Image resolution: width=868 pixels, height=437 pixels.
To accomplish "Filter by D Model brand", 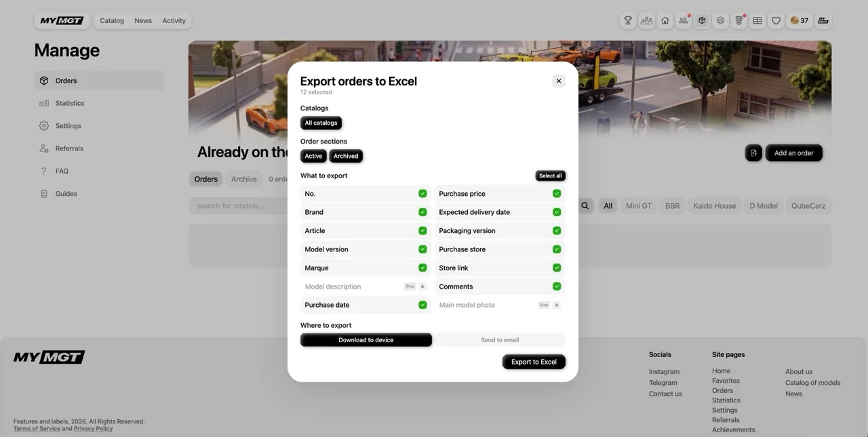I will click(764, 206).
